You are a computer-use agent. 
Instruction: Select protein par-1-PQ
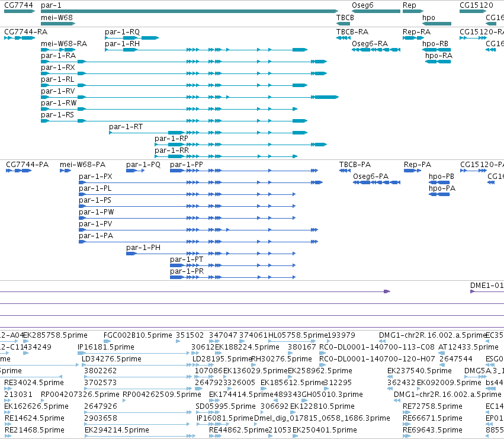pos(143,165)
